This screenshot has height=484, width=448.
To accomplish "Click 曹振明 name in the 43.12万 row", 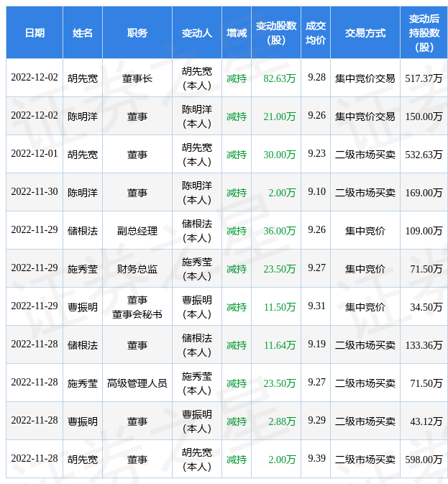I will click(83, 421).
